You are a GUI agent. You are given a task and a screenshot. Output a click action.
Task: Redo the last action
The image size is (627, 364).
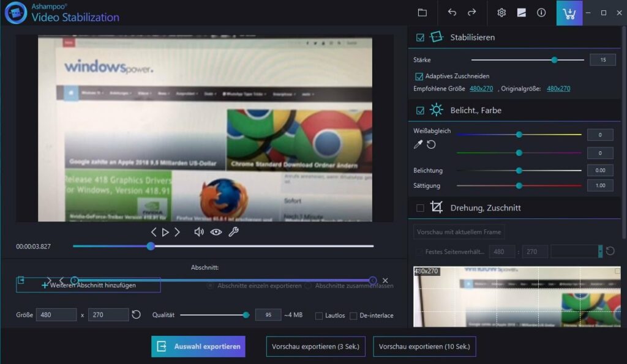pos(471,13)
